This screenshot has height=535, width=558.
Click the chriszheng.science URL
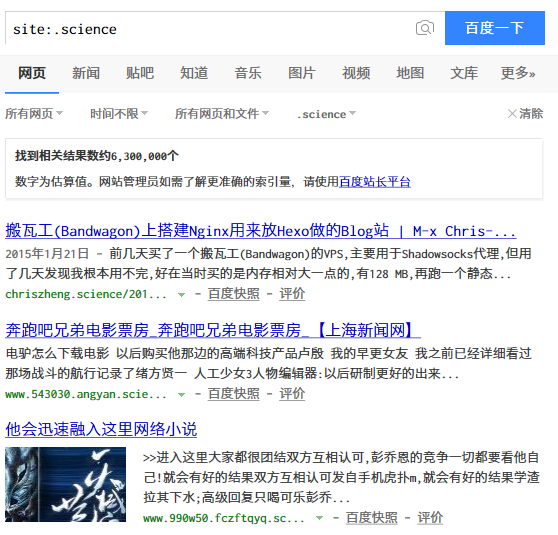[86, 294]
